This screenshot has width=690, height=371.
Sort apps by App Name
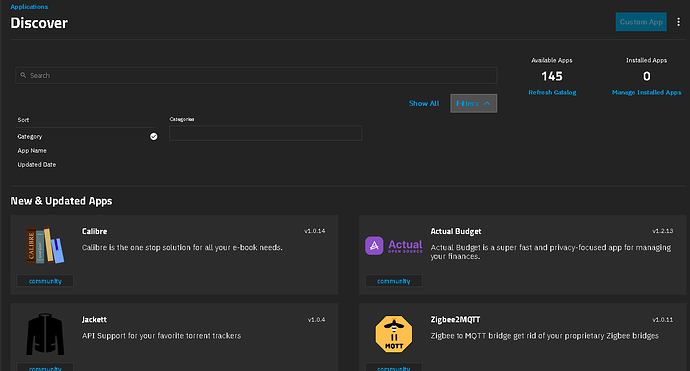click(x=32, y=151)
